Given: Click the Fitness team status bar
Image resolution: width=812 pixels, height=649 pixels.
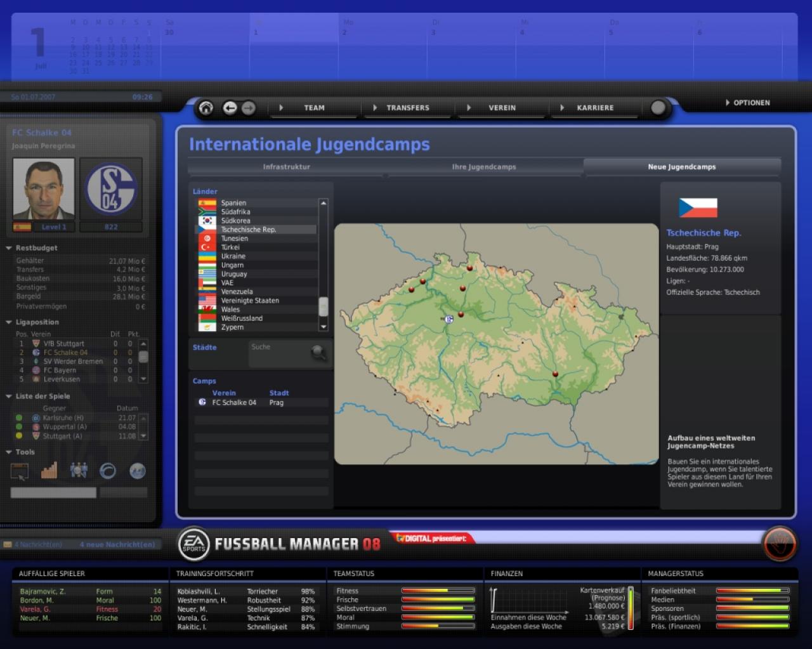Looking at the screenshot, I should point(438,591).
